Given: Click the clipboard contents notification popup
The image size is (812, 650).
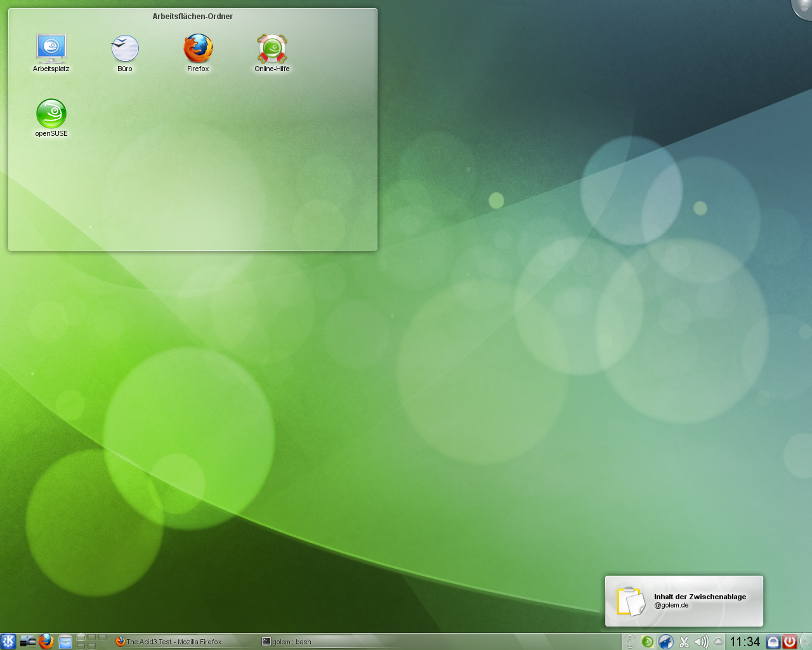Looking at the screenshot, I should point(684,601).
